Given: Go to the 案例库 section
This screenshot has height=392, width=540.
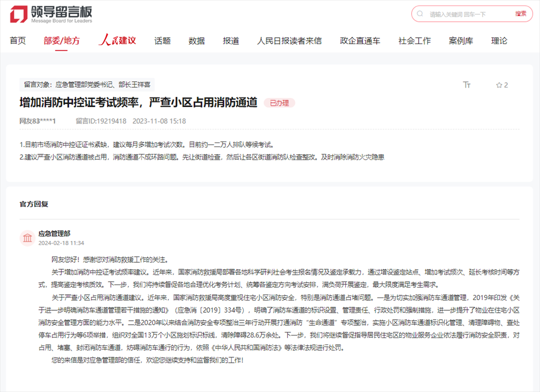Looking at the screenshot, I should coord(461,41).
